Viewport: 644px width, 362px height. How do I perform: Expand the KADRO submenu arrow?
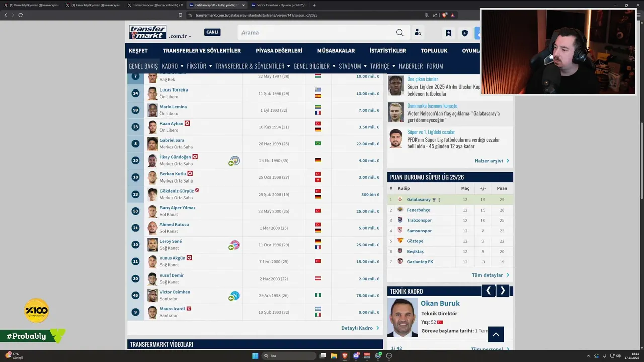(x=182, y=66)
